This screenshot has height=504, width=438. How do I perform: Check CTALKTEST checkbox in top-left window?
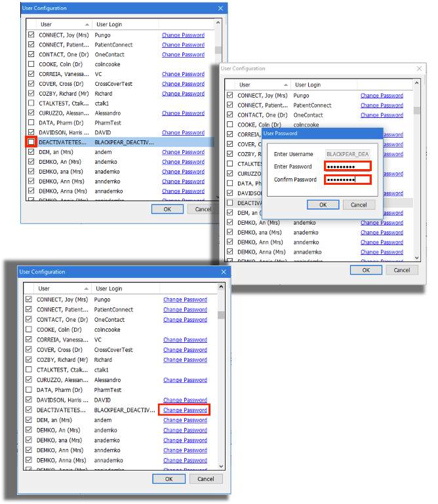tap(31, 103)
